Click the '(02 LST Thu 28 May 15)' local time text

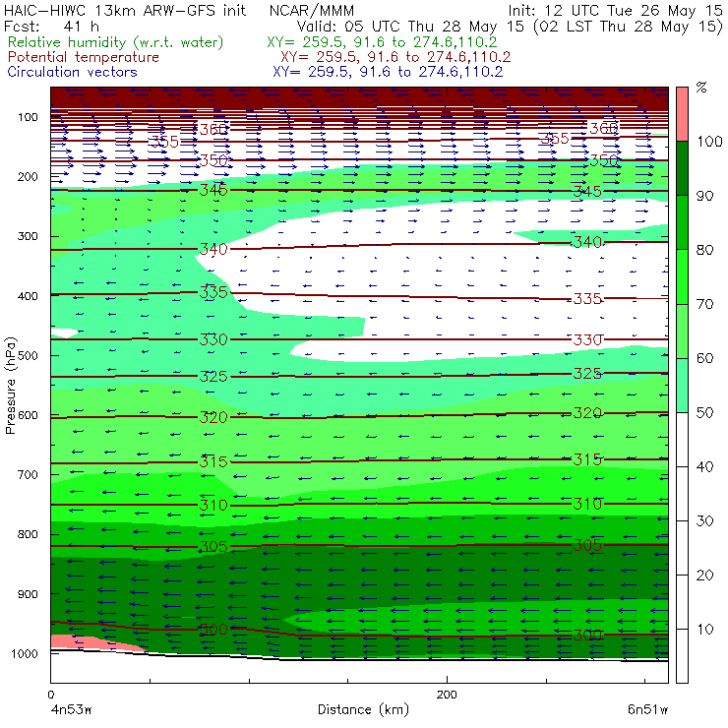628,26
